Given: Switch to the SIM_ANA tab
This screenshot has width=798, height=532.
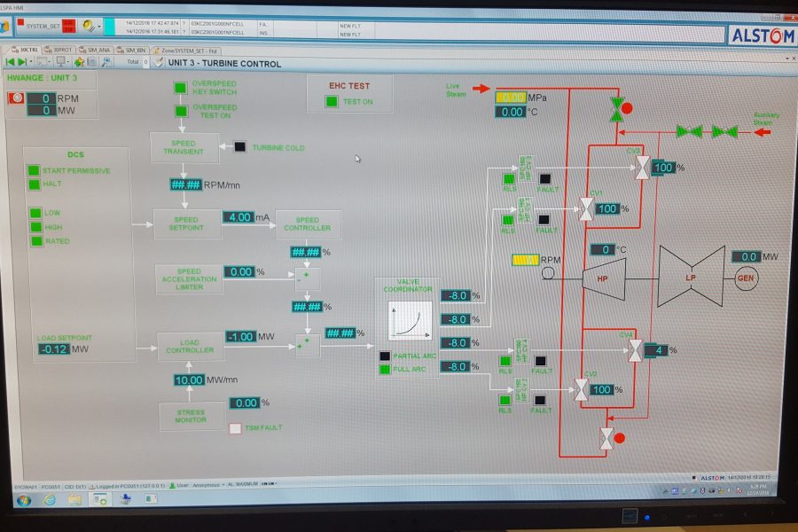Looking at the screenshot, I should (x=95, y=50).
